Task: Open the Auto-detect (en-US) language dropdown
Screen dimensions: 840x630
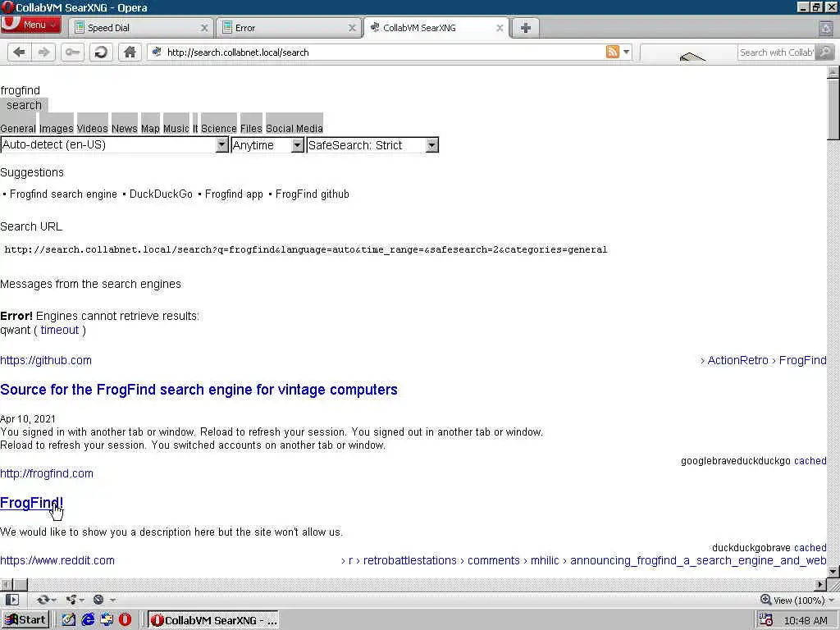Action: [x=115, y=145]
